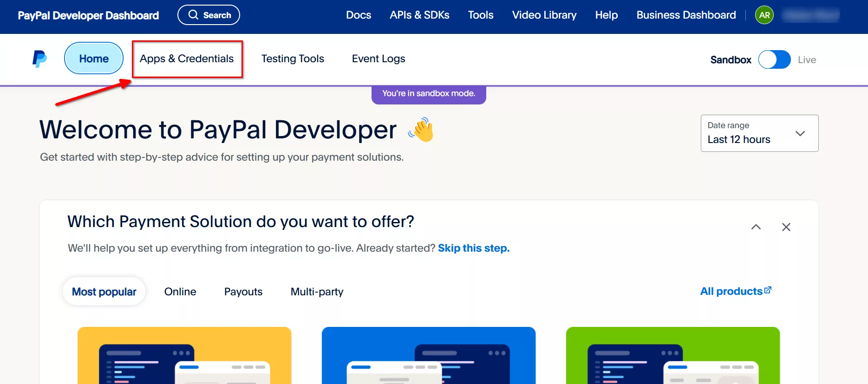Open APIs & SDKs menu
Image resolution: width=868 pixels, height=384 pixels.
(x=419, y=15)
